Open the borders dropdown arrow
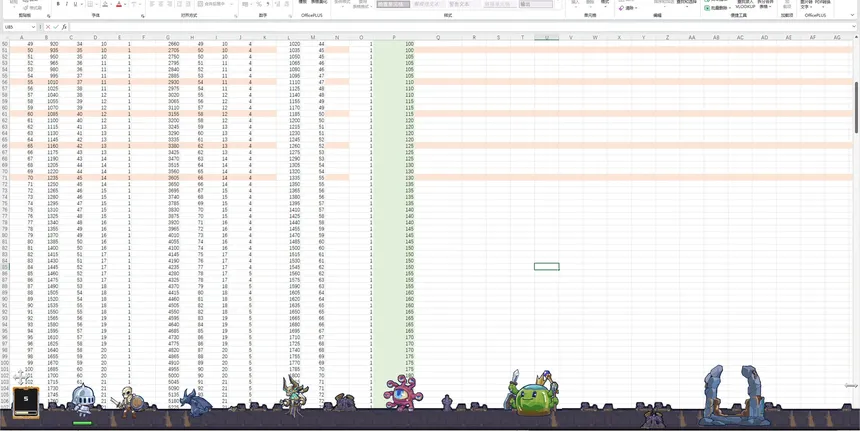Image resolution: width=860 pixels, height=431 pixels. click(97, 4)
